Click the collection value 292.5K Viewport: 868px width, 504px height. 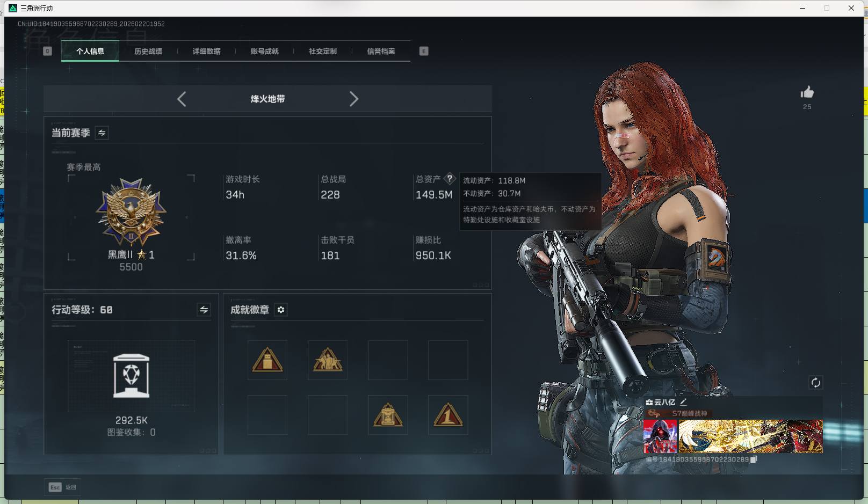point(132,420)
